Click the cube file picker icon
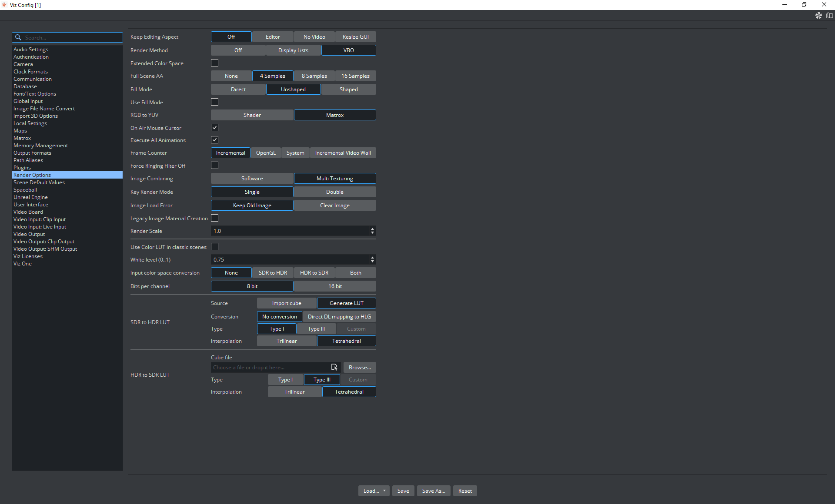This screenshot has height=504, width=835. click(334, 367)
